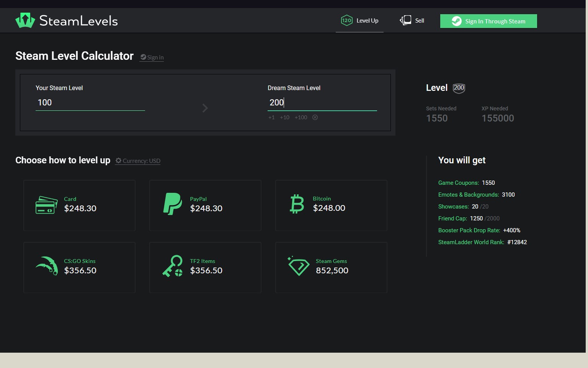
Task: Add +1 to dream level
Action: [271, 117]
